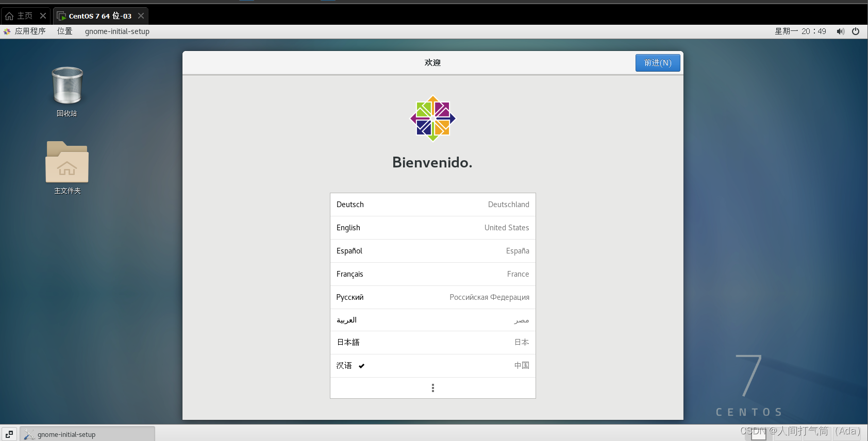This screenshot has width=868, height=441.
Task: Click the مصر region label
Action: [x=522, y=320]
